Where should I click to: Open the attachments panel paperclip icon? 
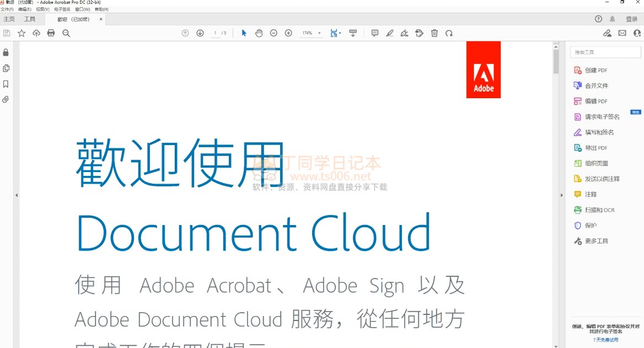(x=6, y=100)
